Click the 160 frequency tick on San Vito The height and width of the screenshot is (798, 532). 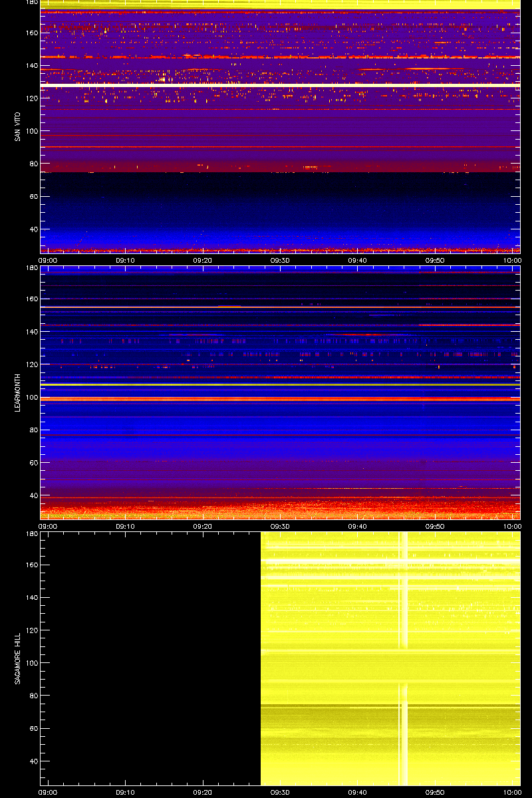click(x=31, y=33)
